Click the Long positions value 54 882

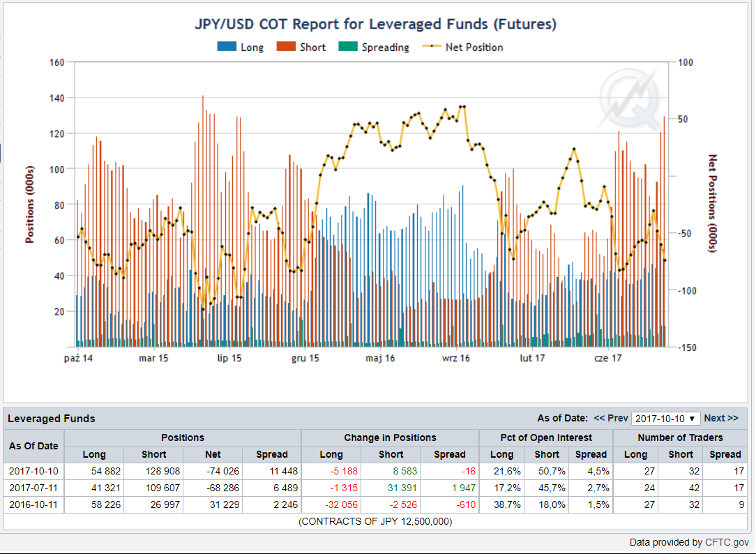point(105,471)
